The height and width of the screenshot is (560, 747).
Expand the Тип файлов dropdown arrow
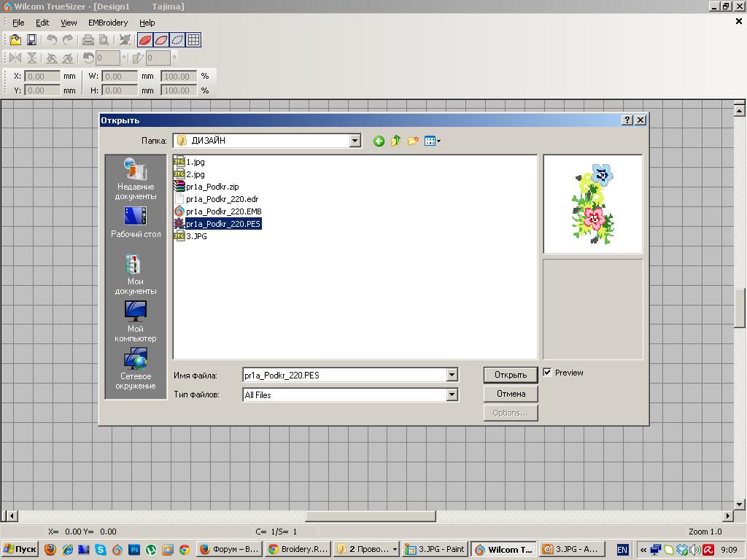point(452,394)
